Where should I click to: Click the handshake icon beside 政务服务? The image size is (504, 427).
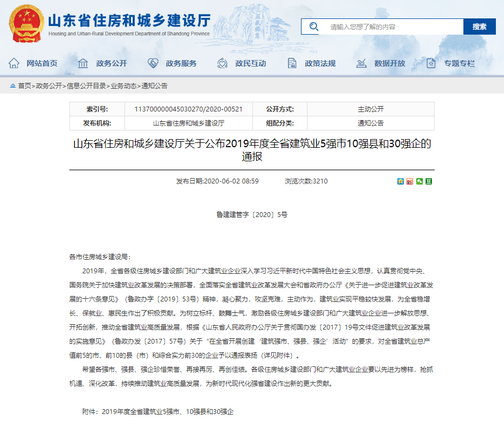[153, 63]
